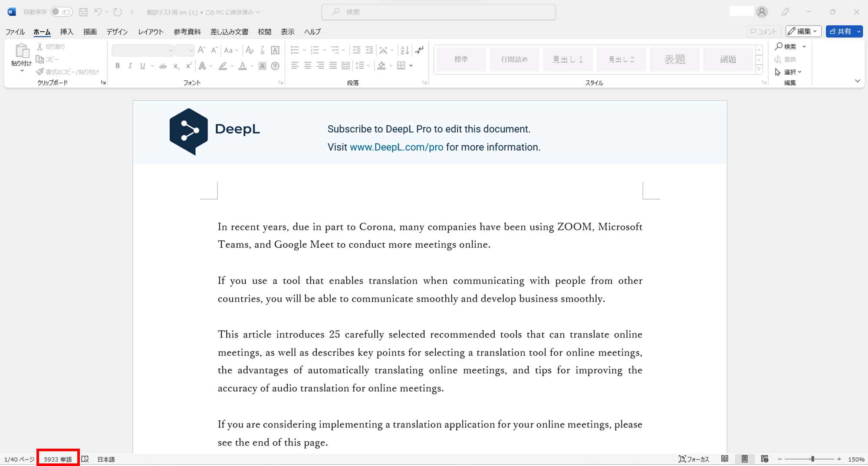Image resolution: width=868 pixels, height=466 pixels.
Task: Click the decrease indent icon
Action: 356,50
